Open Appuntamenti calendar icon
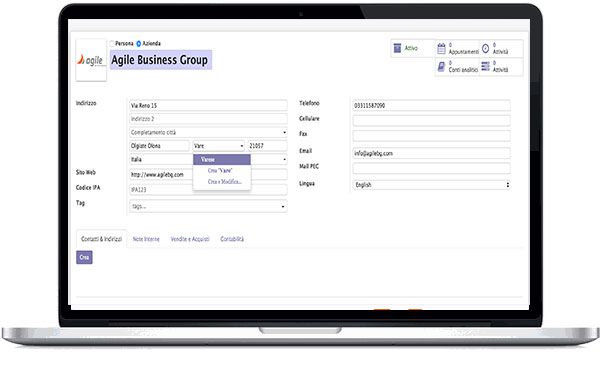Image resolution: width=600 pixels, height=366 pixels. tap(441, 49)
